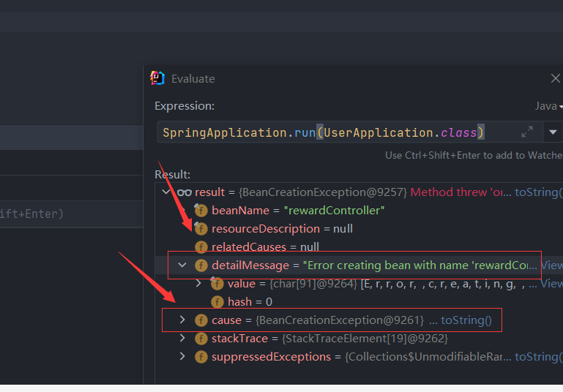Click field icon next to relatedCauses
Screen dimensions: 563x392
point(201,247)
